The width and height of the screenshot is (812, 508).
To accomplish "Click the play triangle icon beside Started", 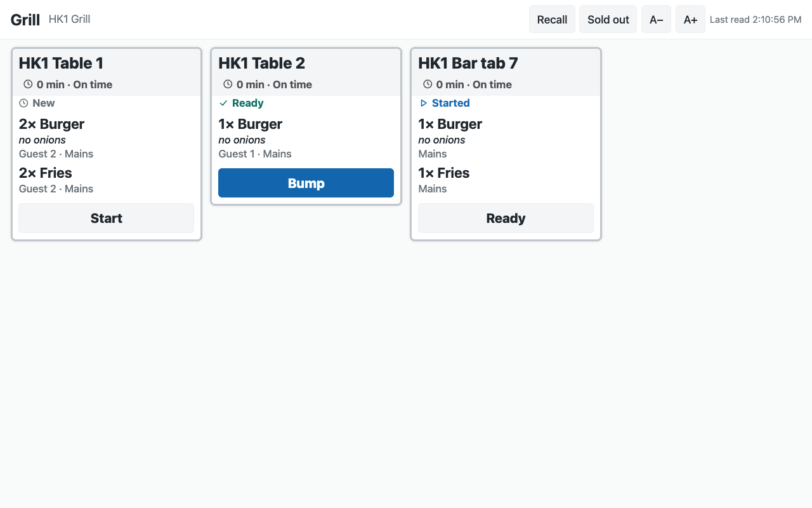I will click(x=423, y=103).
